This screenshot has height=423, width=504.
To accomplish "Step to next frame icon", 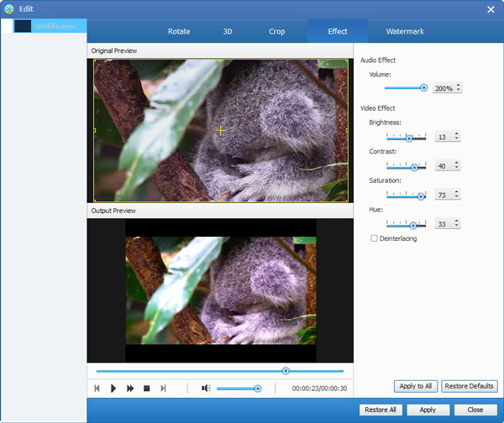I will point(163,389).
